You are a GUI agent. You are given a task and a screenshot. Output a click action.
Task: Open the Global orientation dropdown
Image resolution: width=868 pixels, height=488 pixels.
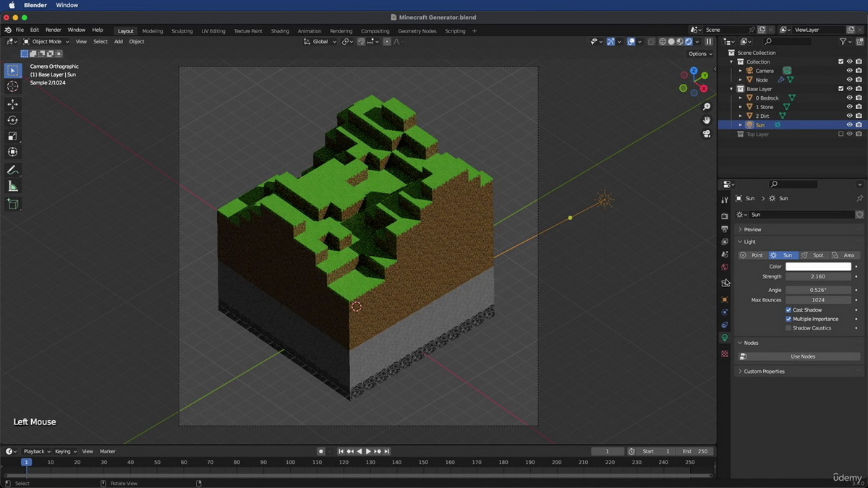[x=320, y=42]
